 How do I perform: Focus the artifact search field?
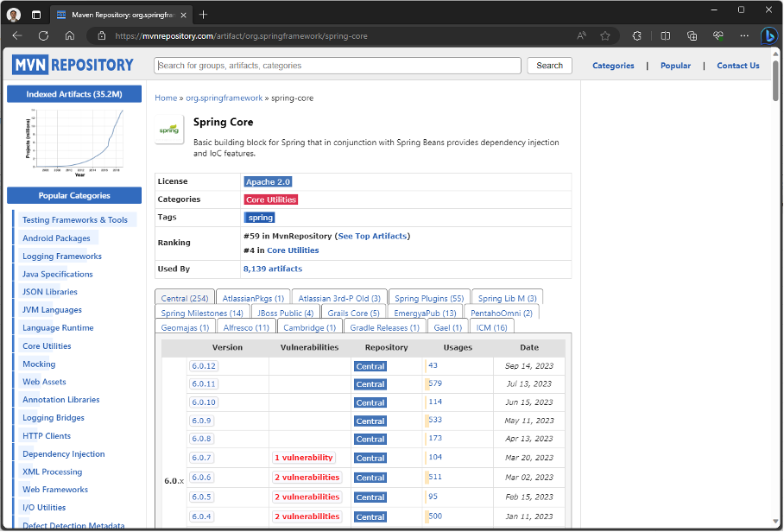point(338,66)
